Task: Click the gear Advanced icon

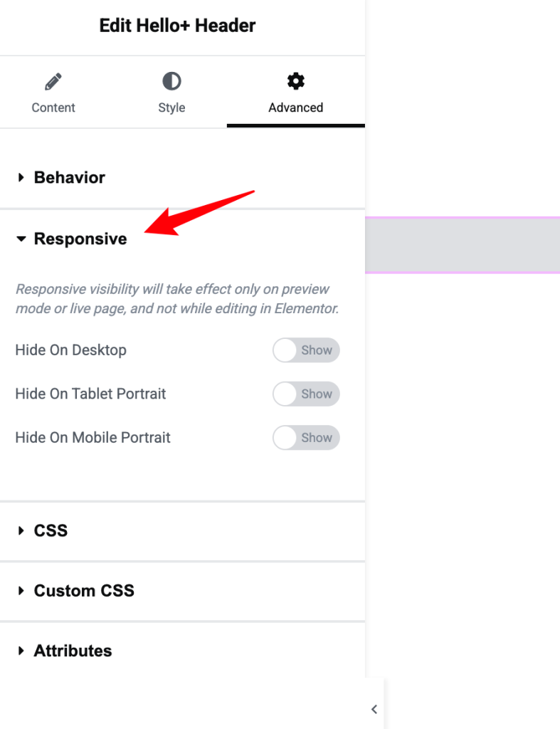Action: 295,81
